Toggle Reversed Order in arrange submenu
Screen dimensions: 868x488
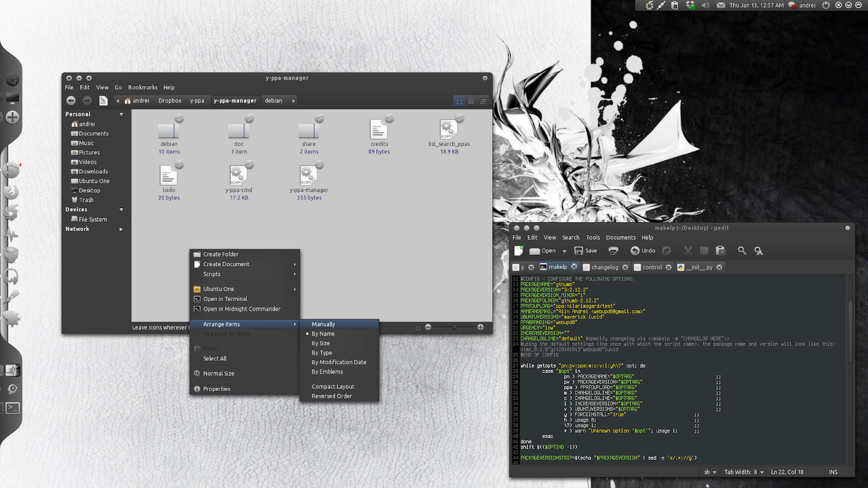(x=339, y=396)
